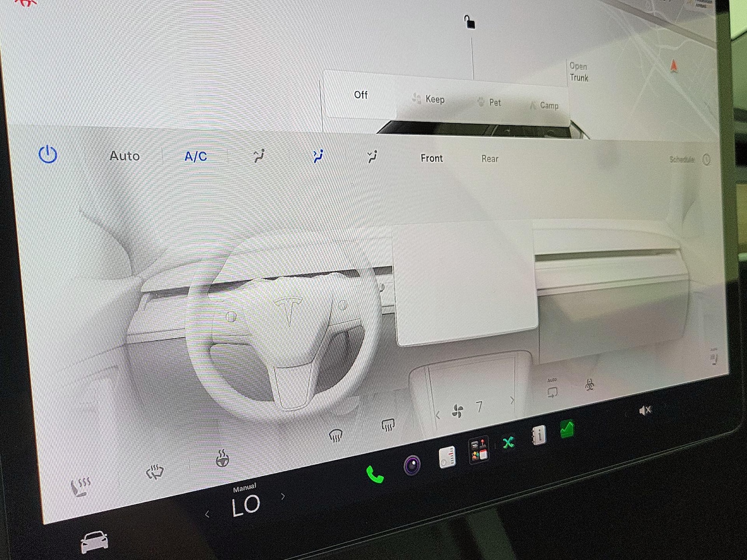Screen dimensions: 747x560
Task: Tap the fan speed icon
Action: click(458, 411)
